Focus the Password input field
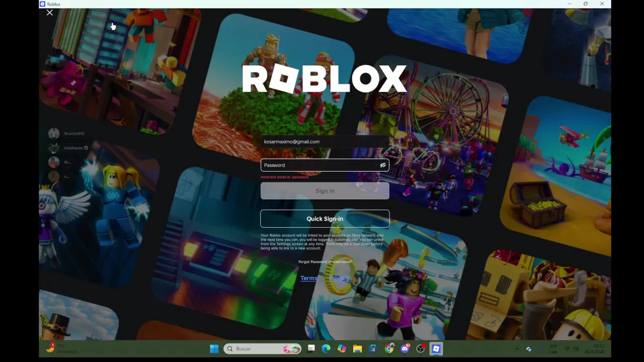The height and width of the screenshot is (362, 644). (325, 165)
